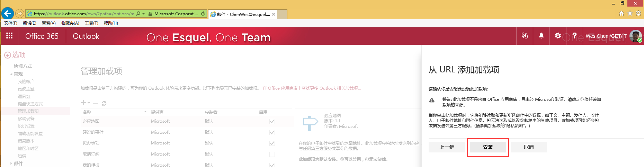
Task: Click the minus remove add-in icon
Action: 96,103
